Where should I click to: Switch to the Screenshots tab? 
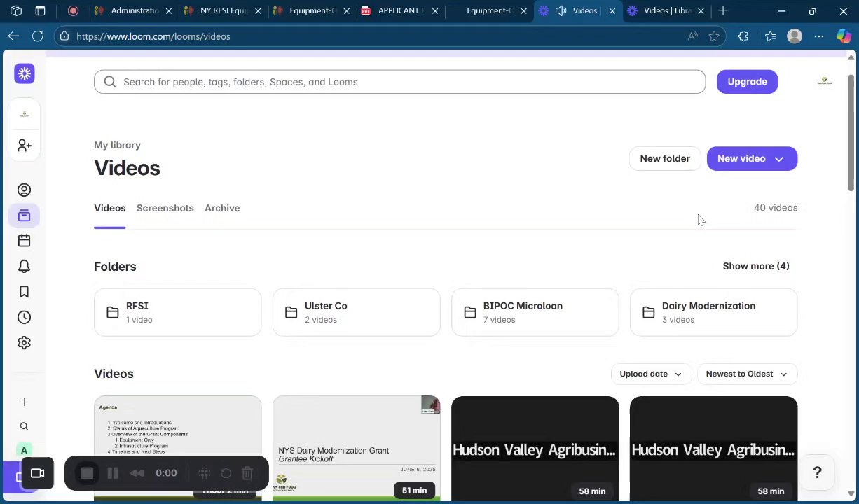[165, 208]
